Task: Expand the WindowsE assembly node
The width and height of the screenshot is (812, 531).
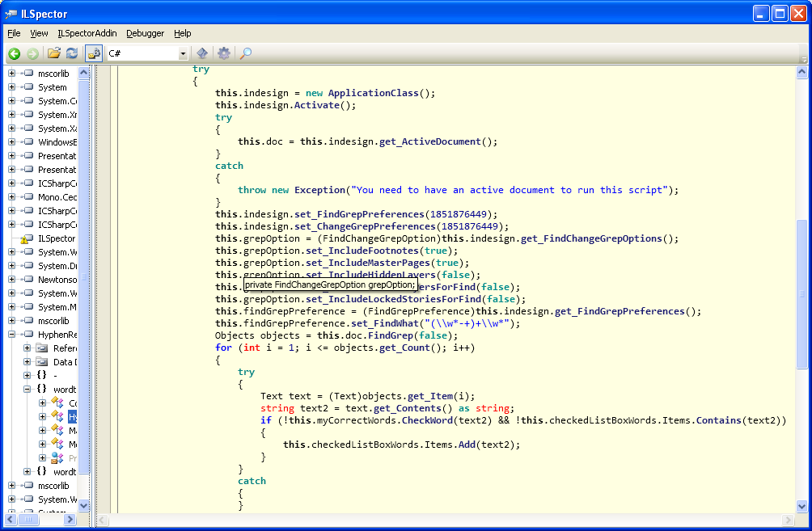Action: [x=11, y=141]
